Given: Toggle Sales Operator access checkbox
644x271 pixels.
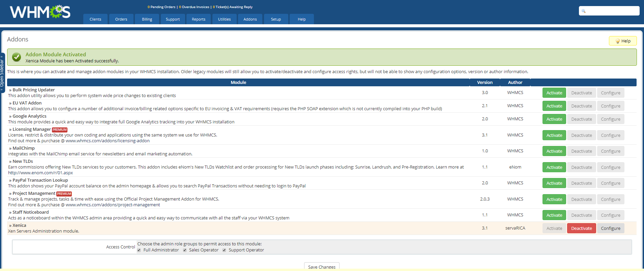Looking at the screenshot, I should click(185, 250).
